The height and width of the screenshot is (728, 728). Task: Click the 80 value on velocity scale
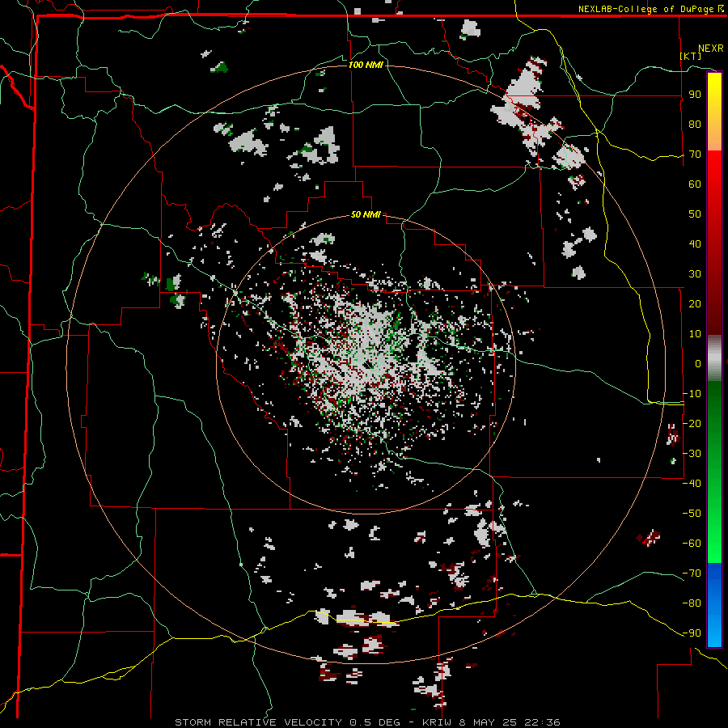695,125
